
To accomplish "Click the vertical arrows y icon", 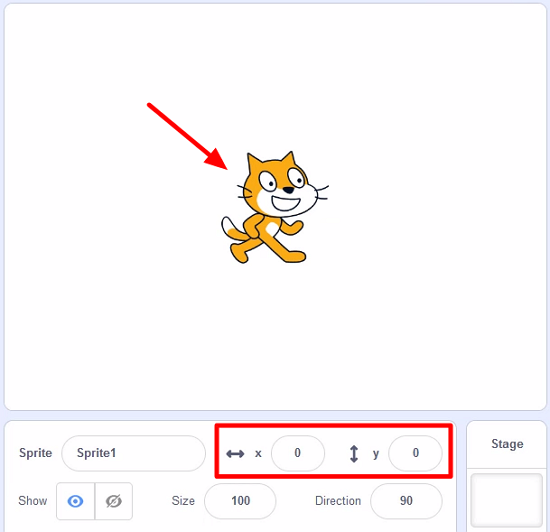I will pyautogui.click(x=354, y=454).
